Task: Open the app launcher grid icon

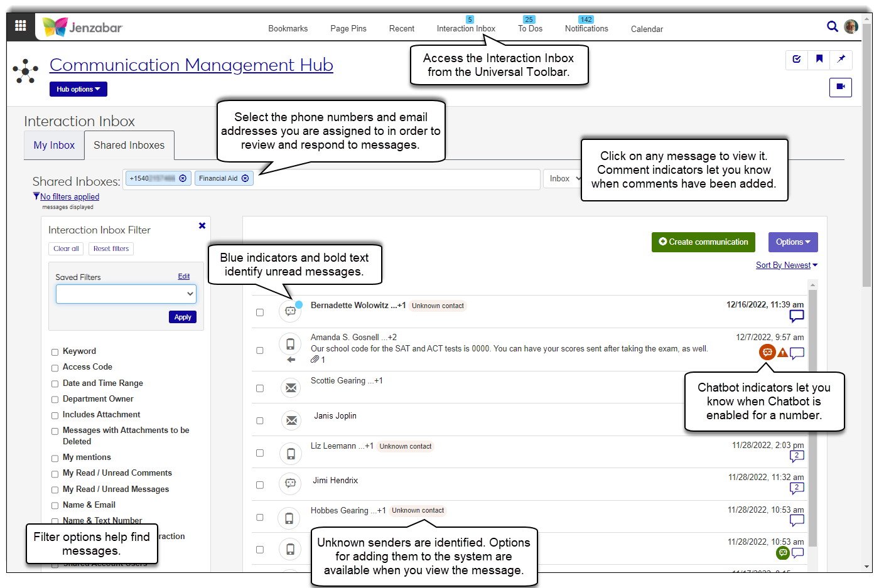Action: click(x=20, y=26)
